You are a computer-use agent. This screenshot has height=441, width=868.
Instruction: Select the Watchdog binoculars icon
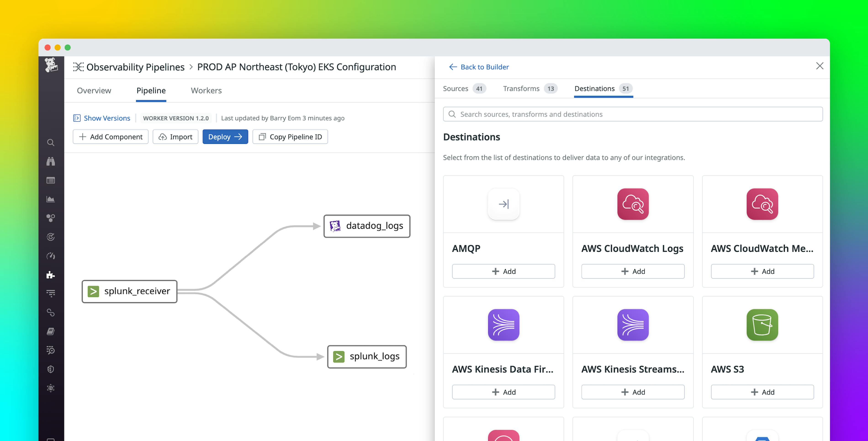[51, 162]
